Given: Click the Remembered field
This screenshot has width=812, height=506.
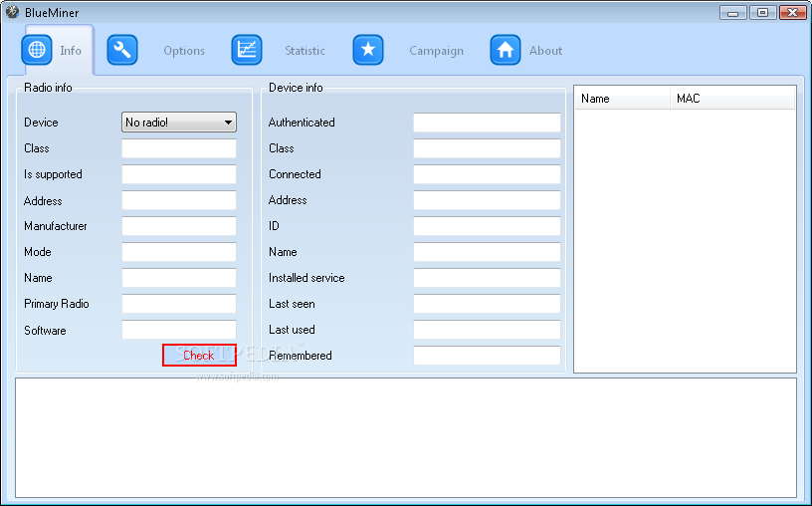Looking at the screenshot, I should coord(487,356).
